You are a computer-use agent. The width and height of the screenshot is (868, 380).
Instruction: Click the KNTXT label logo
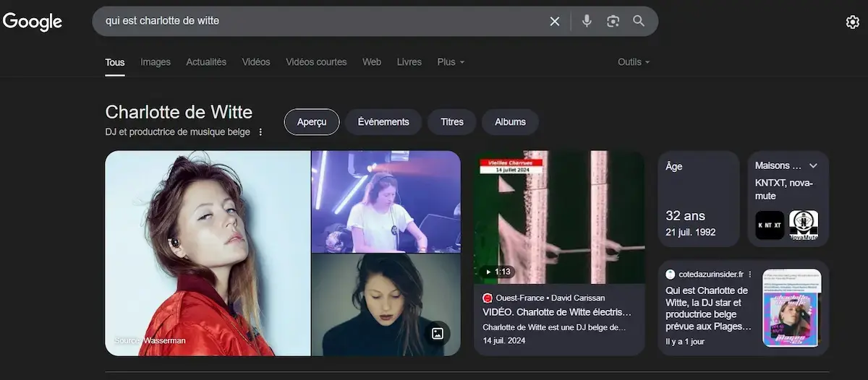point(770,225)
